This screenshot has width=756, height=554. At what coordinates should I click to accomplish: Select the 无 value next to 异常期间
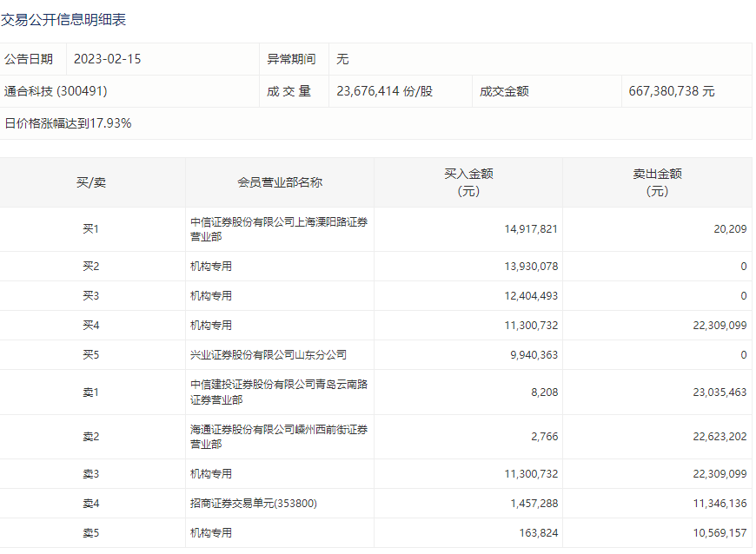click(342, 59)
